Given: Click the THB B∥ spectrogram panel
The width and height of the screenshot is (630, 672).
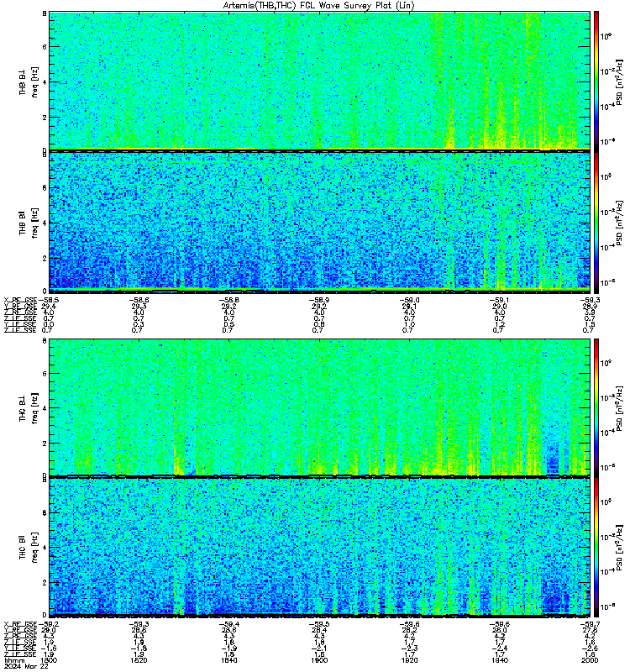Looking at the screenshot, I should pyautogui.click(x=319, y=222).
